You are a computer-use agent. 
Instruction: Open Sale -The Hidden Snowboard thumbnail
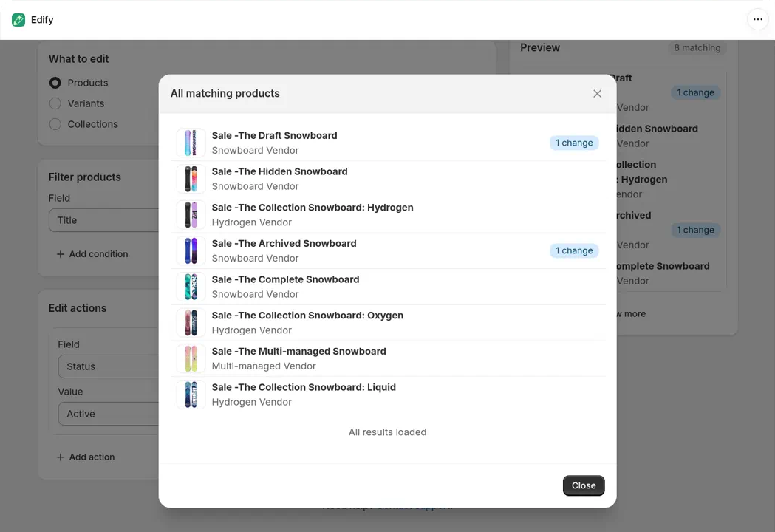[191, 179]
